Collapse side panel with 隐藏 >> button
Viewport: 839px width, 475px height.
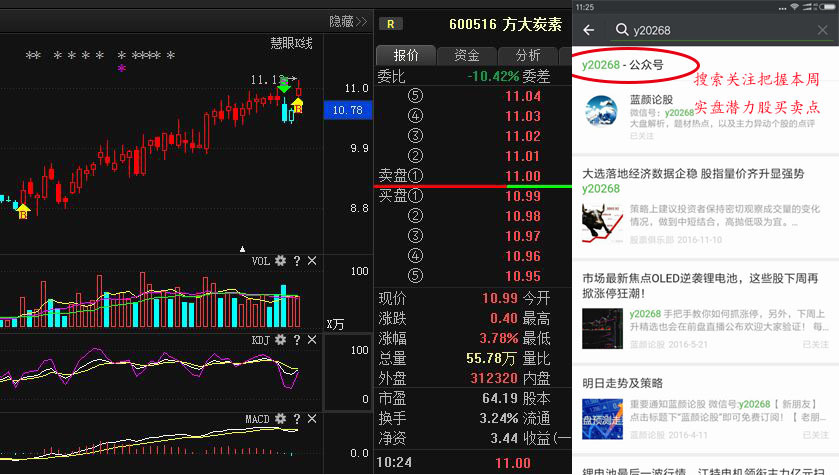click(348, 21)
